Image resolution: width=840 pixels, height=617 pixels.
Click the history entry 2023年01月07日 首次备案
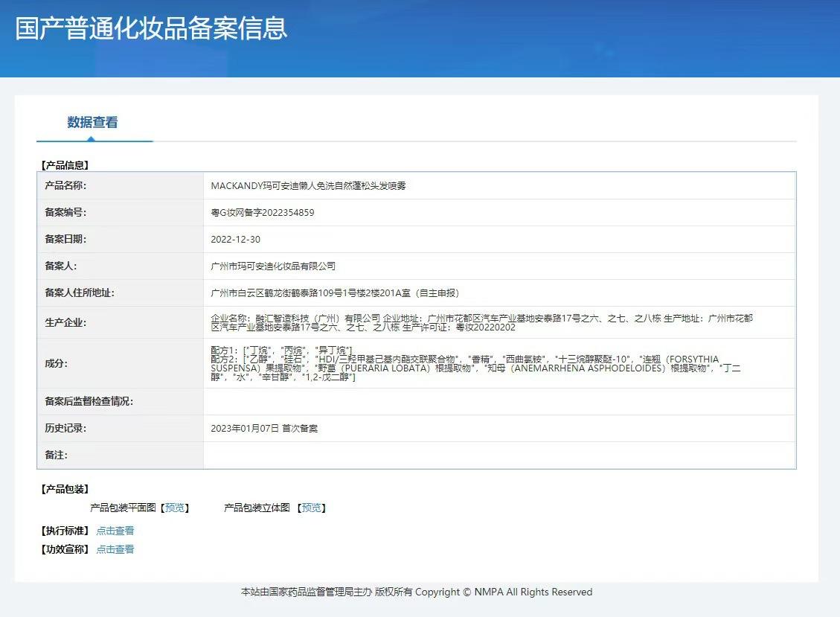click(x=264, y=428)
